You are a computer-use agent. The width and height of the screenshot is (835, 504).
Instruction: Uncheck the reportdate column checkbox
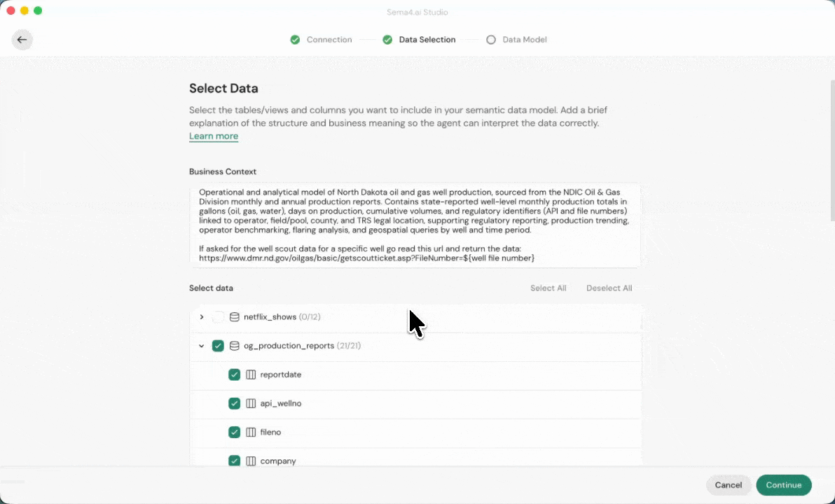[x=234, y=374]
